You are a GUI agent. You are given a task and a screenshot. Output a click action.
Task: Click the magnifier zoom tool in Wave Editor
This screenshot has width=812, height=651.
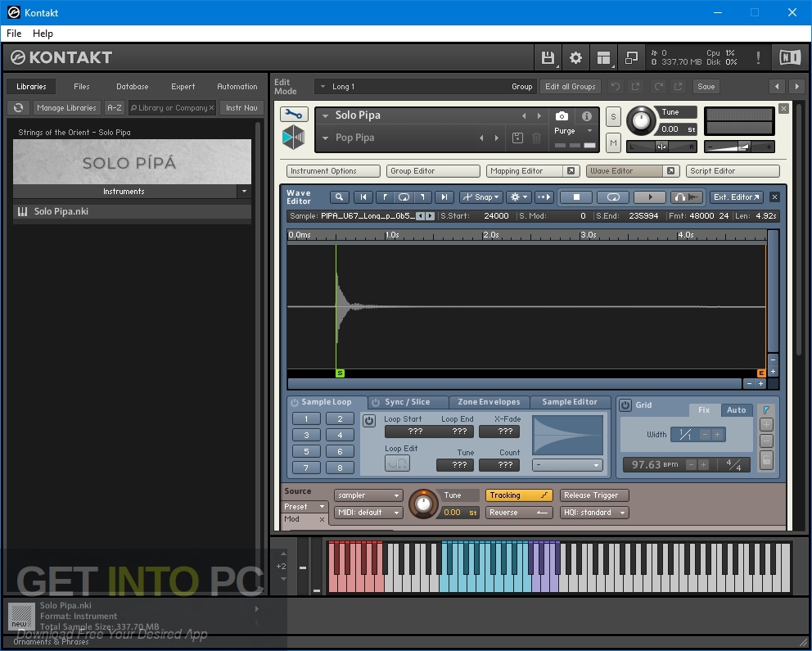point(339,197)
